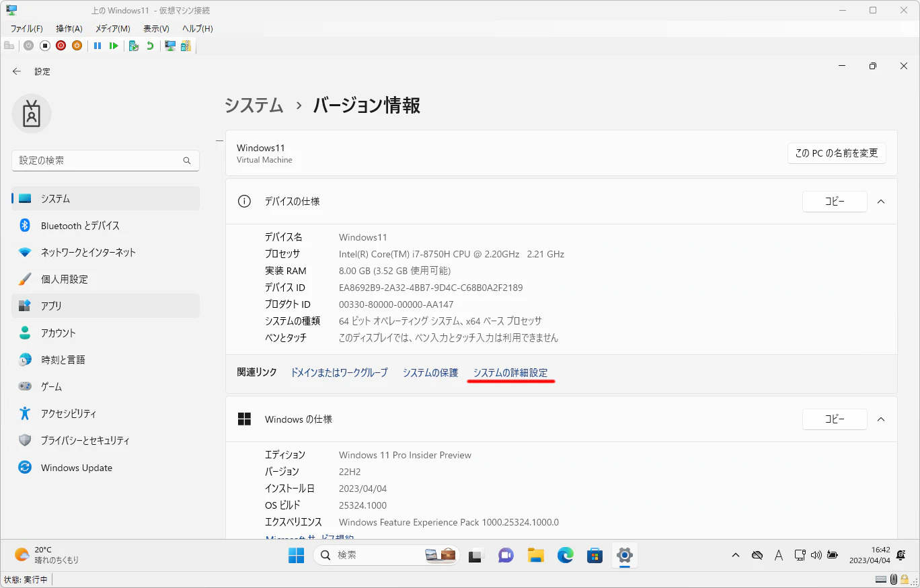Open アカウント settings
Viewport: 920px width, 588px height.
106,333
